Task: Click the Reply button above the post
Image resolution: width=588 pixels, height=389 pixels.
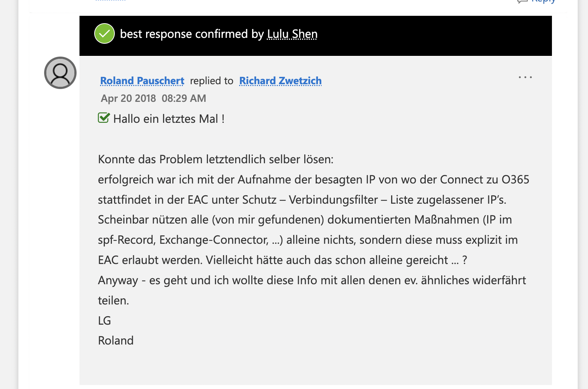Action: 543,1
